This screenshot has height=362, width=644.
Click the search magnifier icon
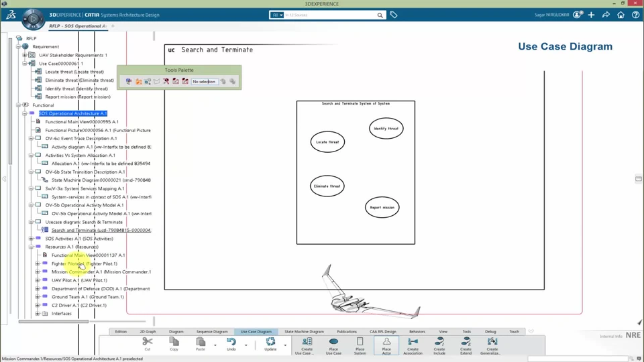tap(380, 15)
